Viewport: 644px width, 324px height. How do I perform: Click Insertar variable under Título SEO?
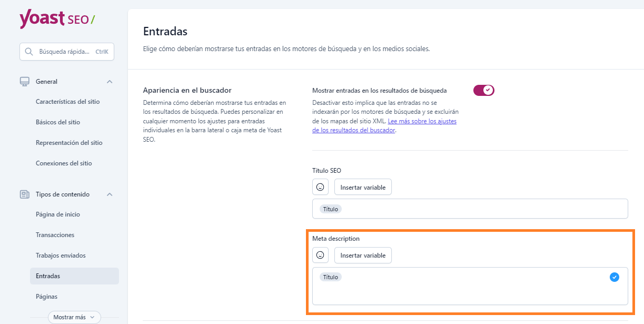click(363, 186)
